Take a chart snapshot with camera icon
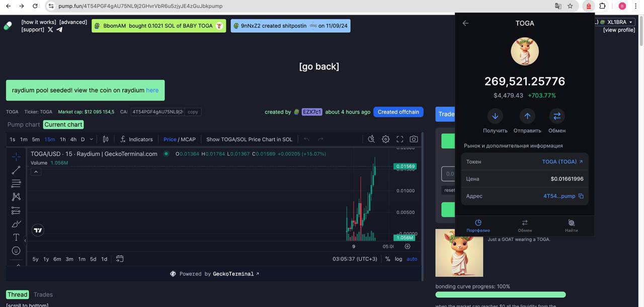The width and height of the screenshot is (644, 307). pos(414,139)
